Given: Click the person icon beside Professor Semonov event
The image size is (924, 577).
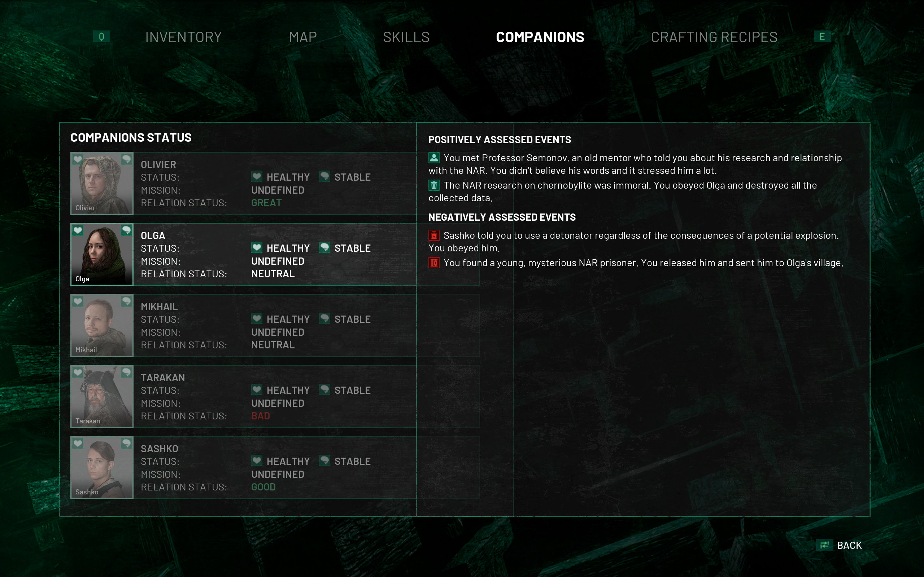Looking at the screenshot, I should (434, 158).
